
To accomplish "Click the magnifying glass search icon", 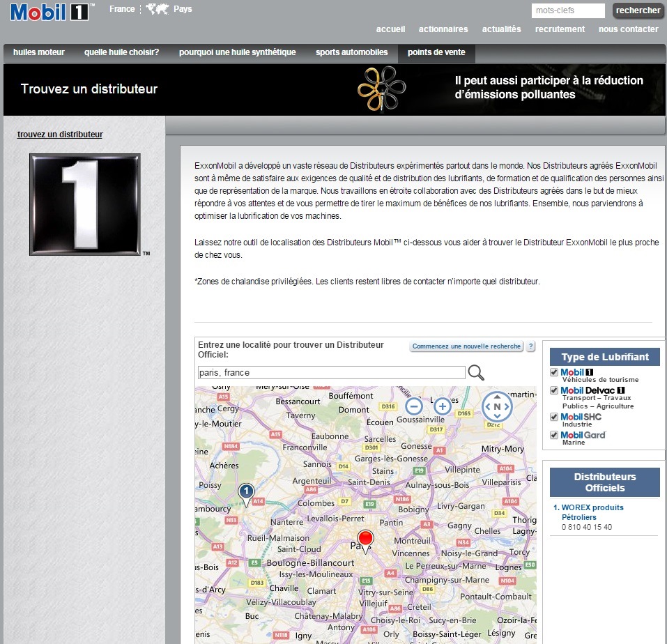I will (475, 373).
